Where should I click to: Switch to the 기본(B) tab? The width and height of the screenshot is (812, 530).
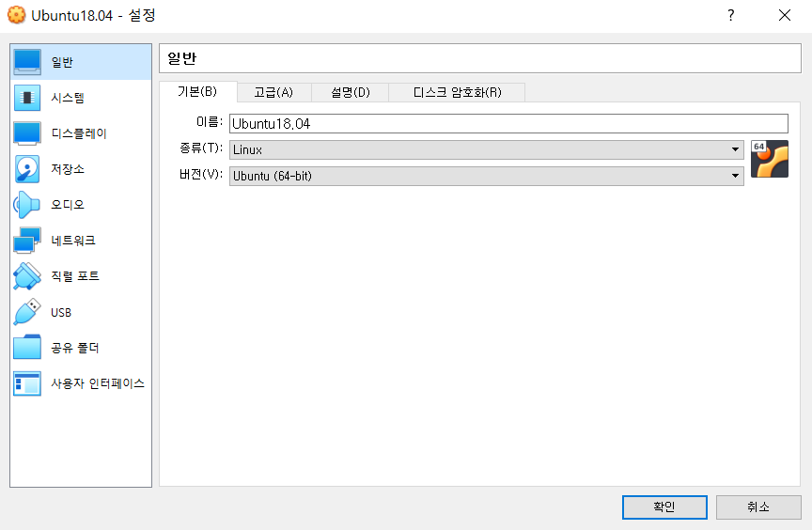(x=197, y=91)
